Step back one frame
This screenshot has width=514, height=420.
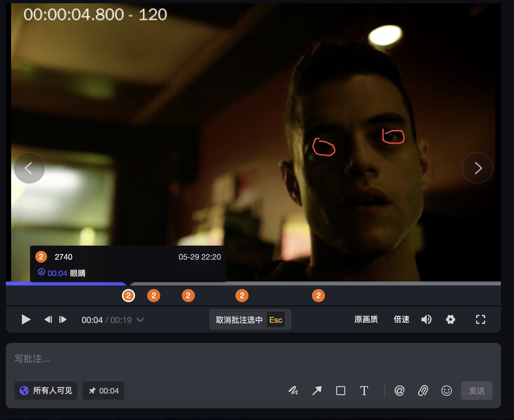point(48,319)
